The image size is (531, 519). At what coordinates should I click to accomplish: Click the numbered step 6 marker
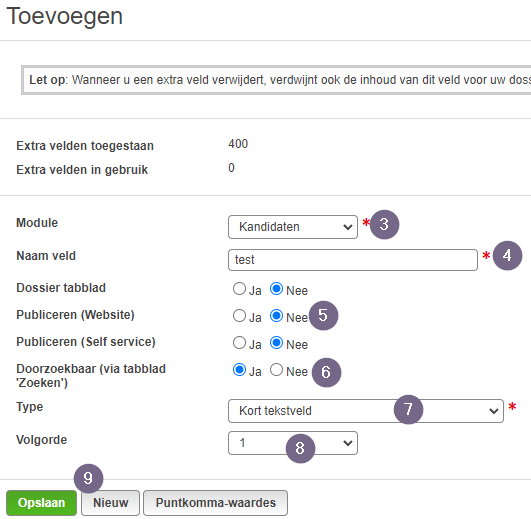pos(326,372)
